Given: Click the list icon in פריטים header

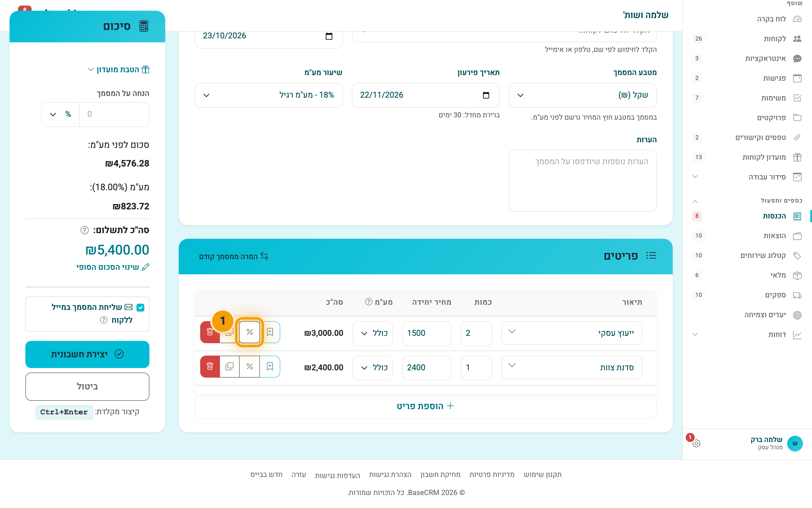Looking at the screenshot, I should tap(651, 256).
